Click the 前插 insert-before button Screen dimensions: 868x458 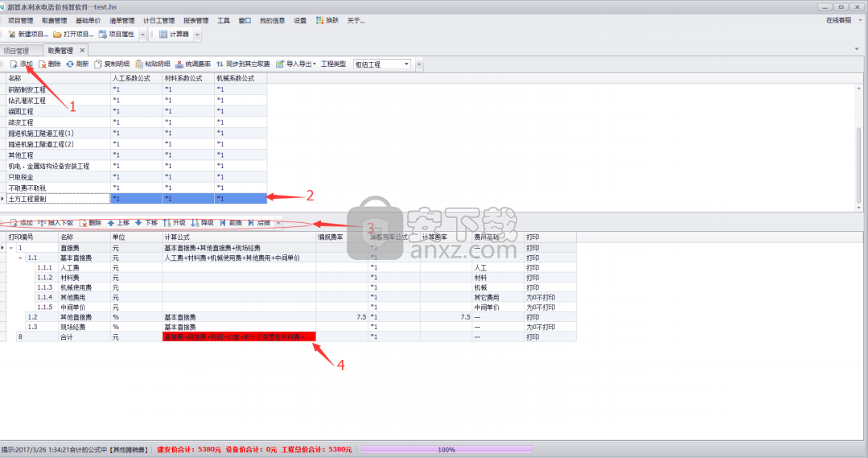point(231,223)
